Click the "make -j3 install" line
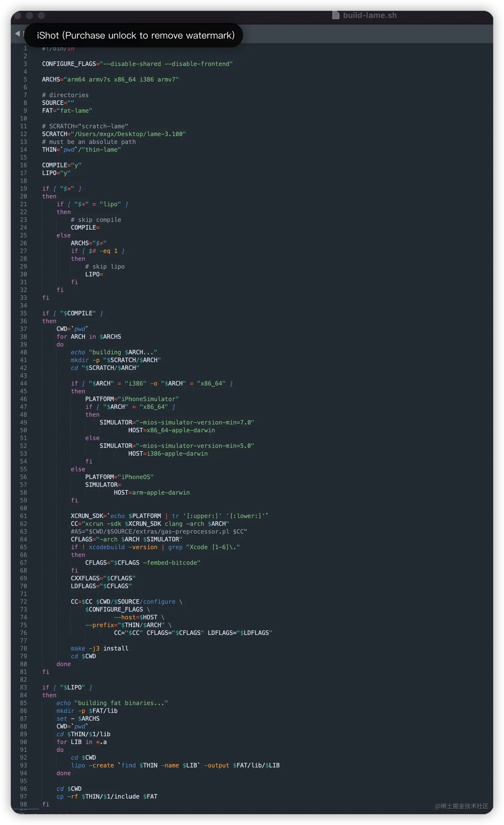This screenshot has width=504, height=825. coord(100,648)
